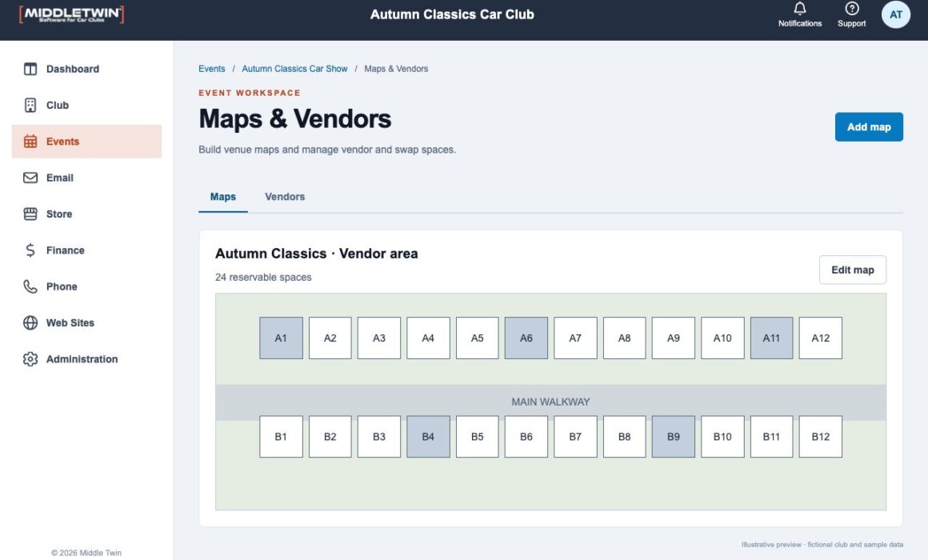Open the Dashboard menu label

pos(73,70)
